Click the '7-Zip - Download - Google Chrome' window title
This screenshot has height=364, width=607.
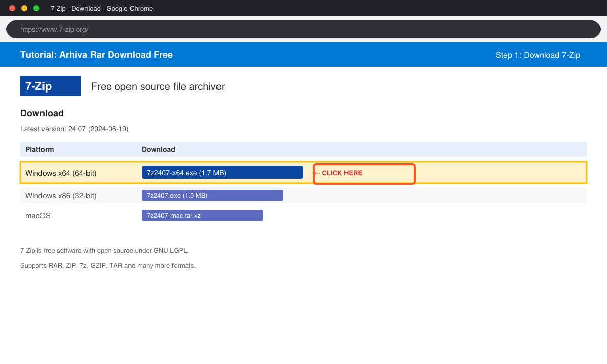pyautogui.click(x=102, y=8)
